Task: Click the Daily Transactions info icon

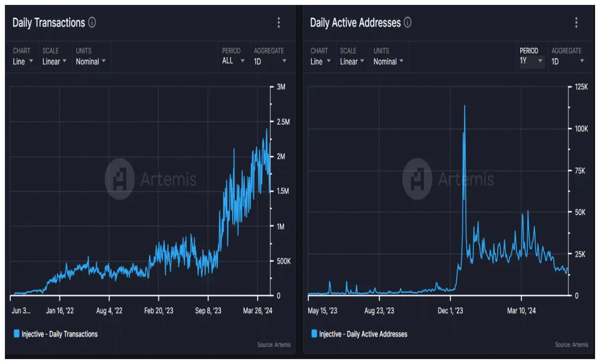Action: pos(92,23)
